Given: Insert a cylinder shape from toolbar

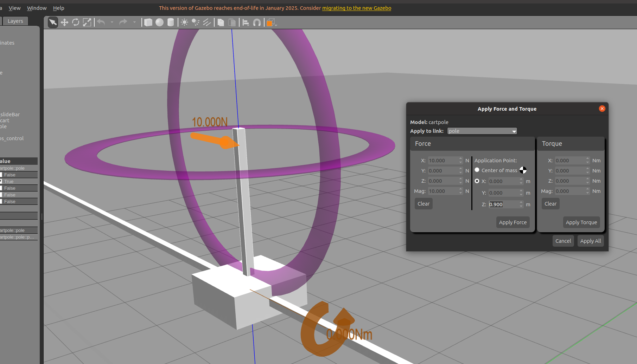Looking at the screenshot, I should tap(171, 22).
